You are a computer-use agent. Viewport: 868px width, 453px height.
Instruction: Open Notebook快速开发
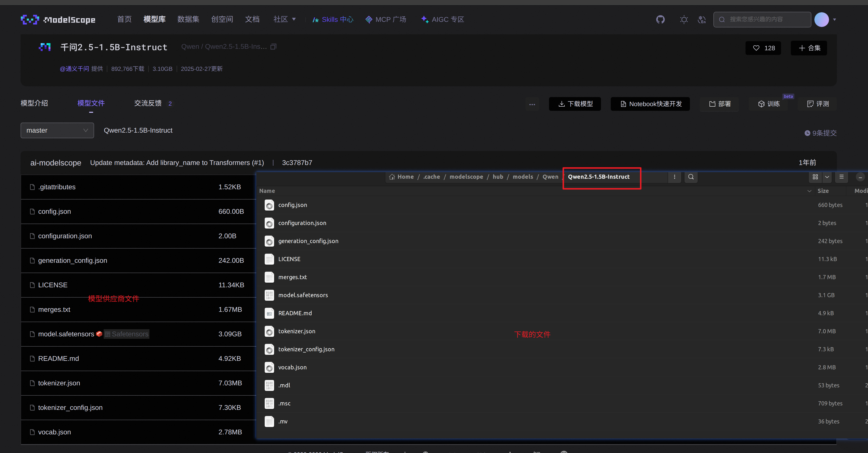pos(650,104)
